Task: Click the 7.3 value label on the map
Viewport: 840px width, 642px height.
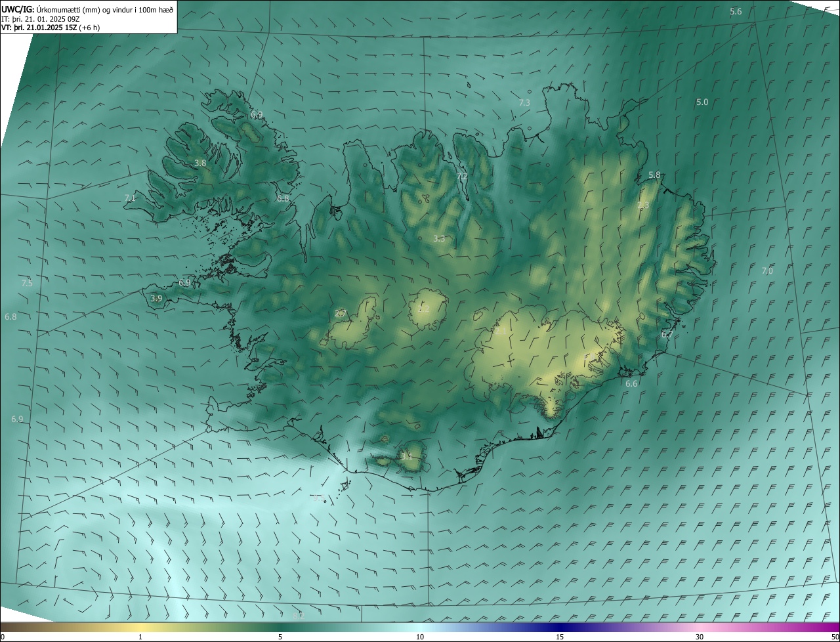Action: (524, 102)
